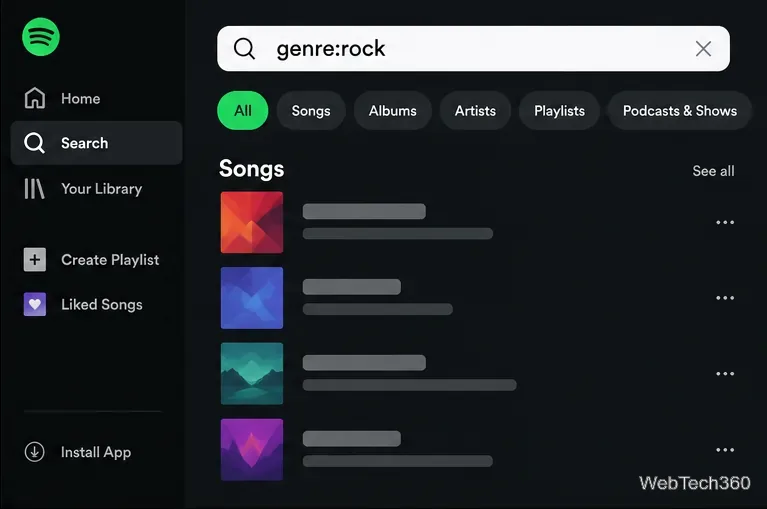Open more options for the red-cover song
The height and width of the screenshot is (509, 767).
[725, 222]
